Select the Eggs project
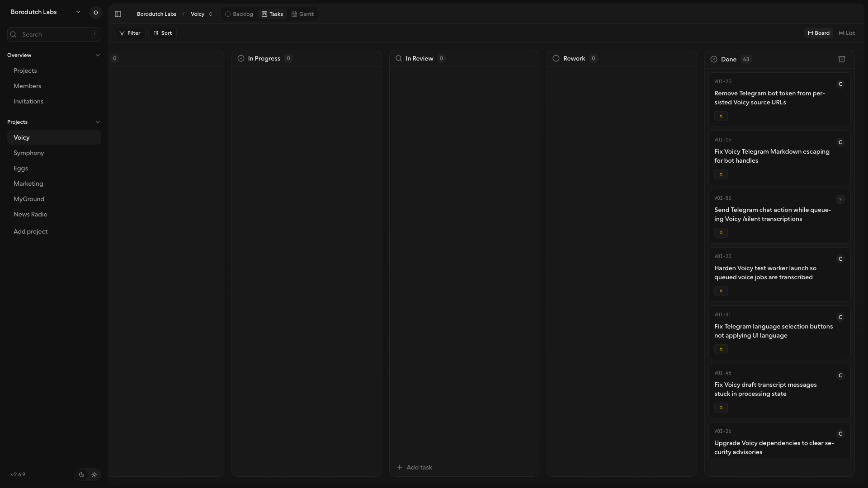 pos(54,168)
